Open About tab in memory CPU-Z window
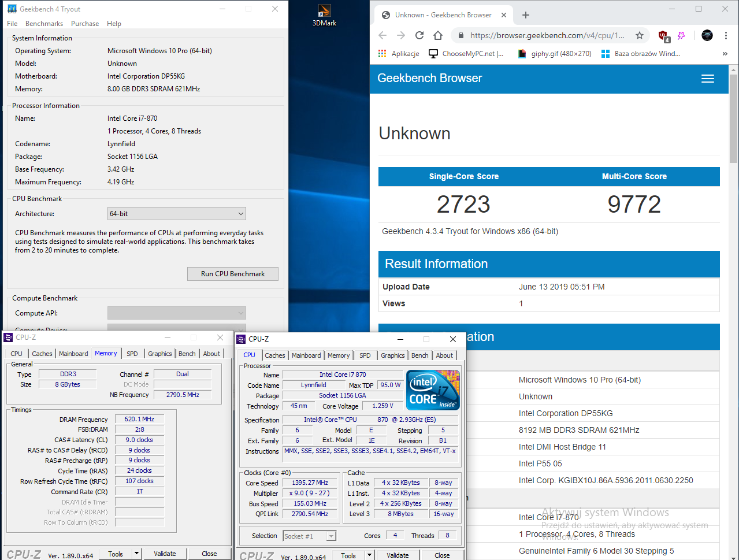This screenshot has height=560, width=739. point(211,354)
